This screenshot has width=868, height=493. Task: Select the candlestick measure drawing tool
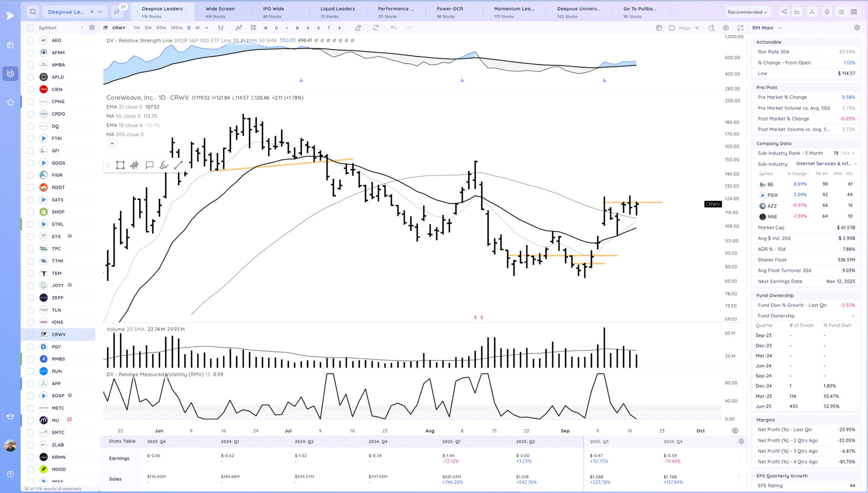point(135,165)
